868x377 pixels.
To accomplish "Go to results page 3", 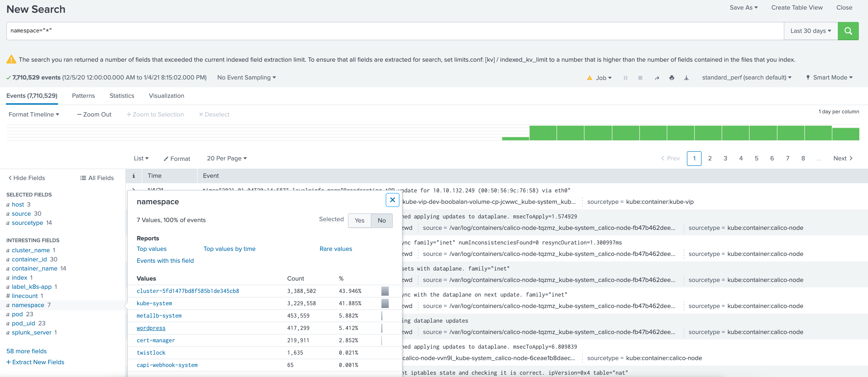I will 725,158.
